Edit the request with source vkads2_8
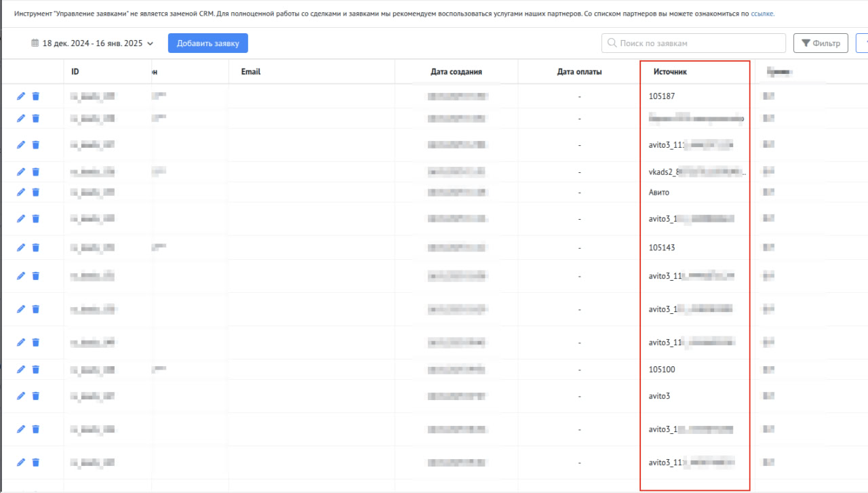 click(x=21, y=172)
